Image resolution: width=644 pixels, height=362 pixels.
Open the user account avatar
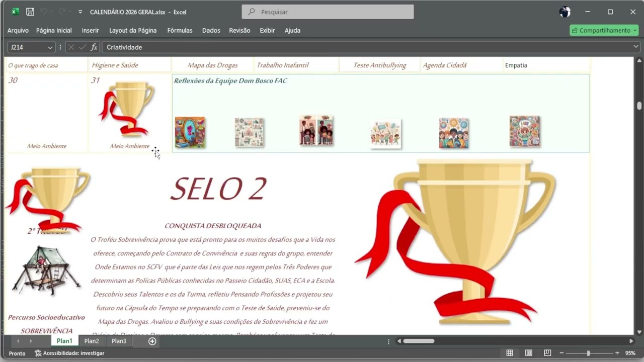click(565, 12)
